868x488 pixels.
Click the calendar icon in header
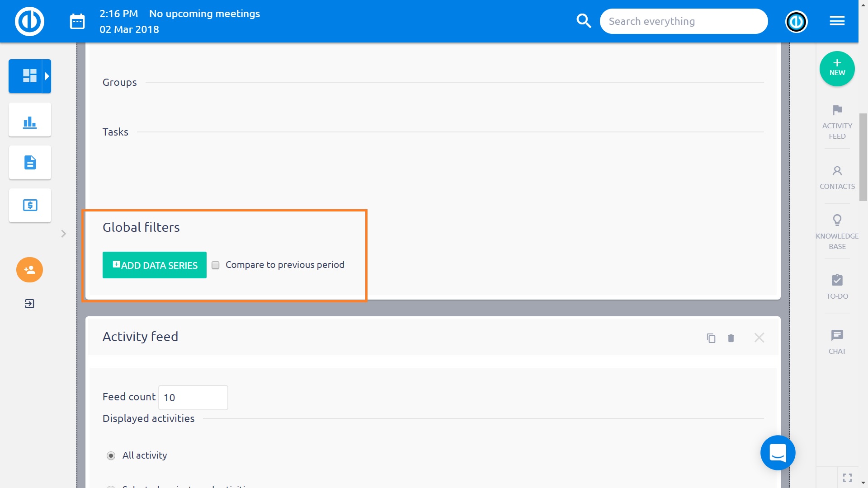[77, 21]
